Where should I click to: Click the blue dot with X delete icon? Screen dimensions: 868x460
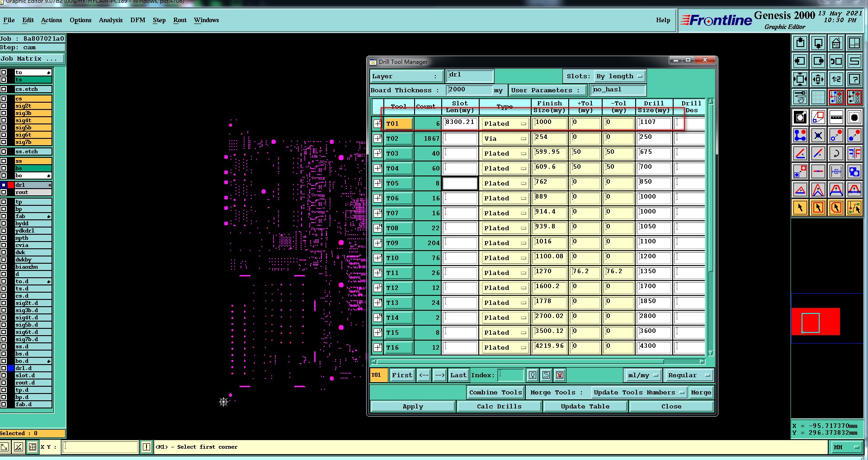tap(818, 136)
